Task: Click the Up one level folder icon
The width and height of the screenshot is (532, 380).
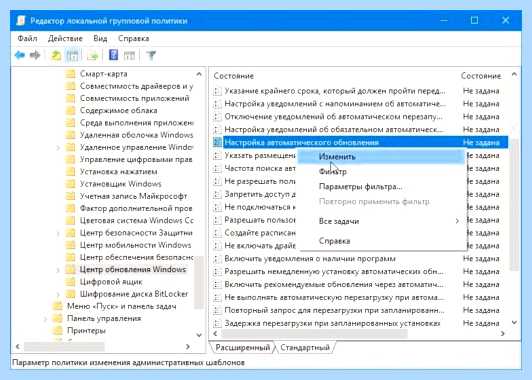Action: tap(56, 55)
